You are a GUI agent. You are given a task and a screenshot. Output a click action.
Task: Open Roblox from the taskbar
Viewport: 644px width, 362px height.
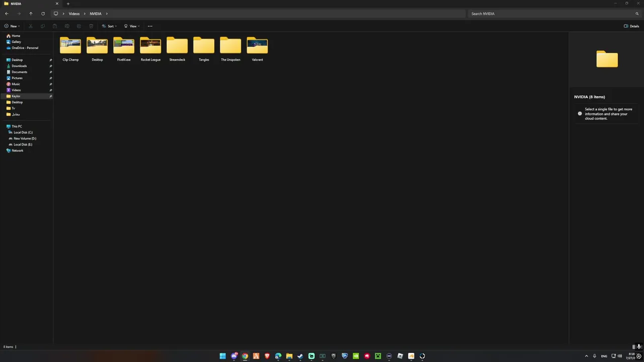tap(400, 356)
